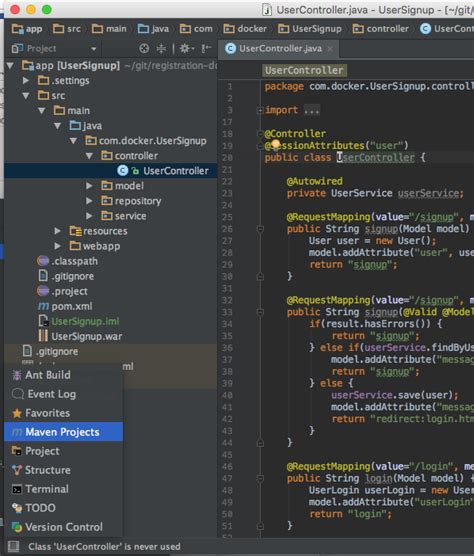Open Structure tool window
The height and width of the screenshot is (556, 474).
coord(63,470)
